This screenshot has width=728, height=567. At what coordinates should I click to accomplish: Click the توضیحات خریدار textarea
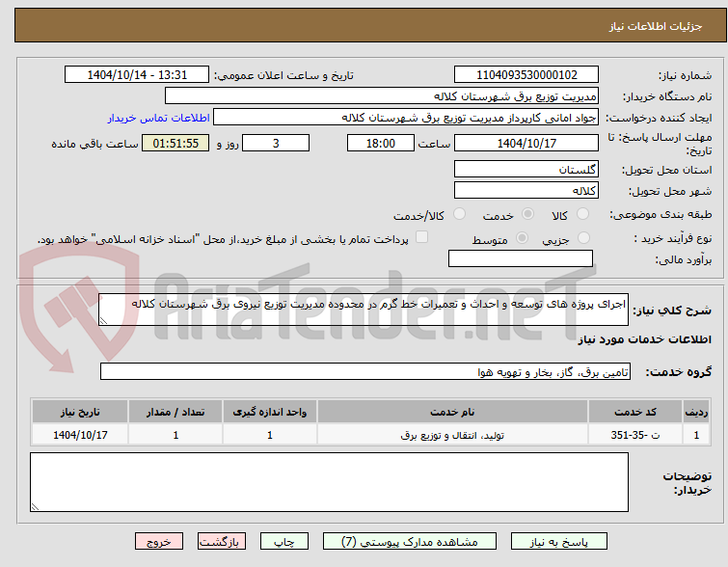tap(329, 482)
